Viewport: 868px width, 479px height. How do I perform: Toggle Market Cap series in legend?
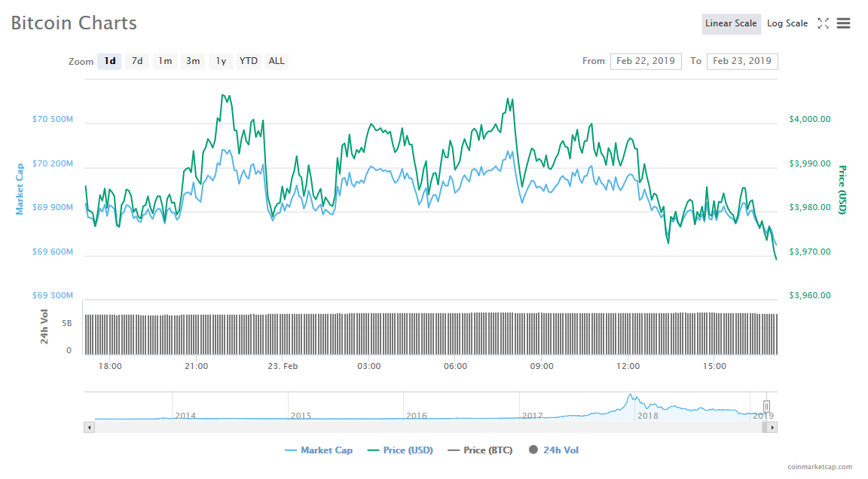pos(318,450)
